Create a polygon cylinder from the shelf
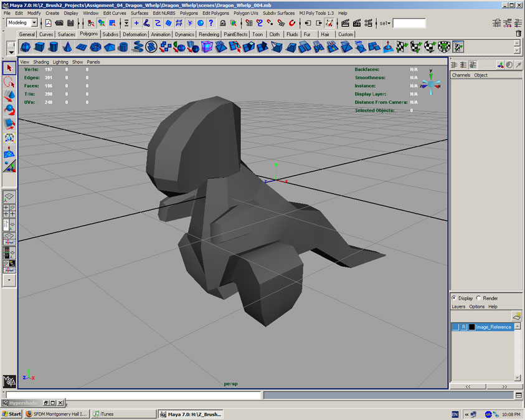 54,47
